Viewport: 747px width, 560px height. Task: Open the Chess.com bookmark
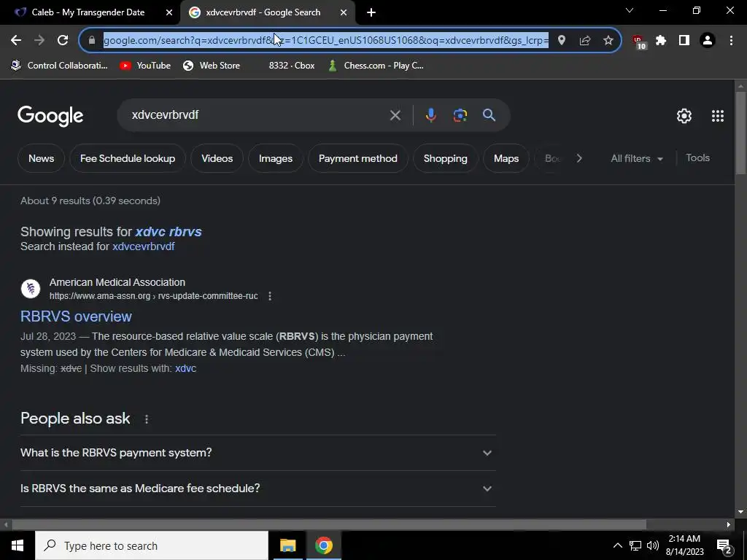pos(376,66)
